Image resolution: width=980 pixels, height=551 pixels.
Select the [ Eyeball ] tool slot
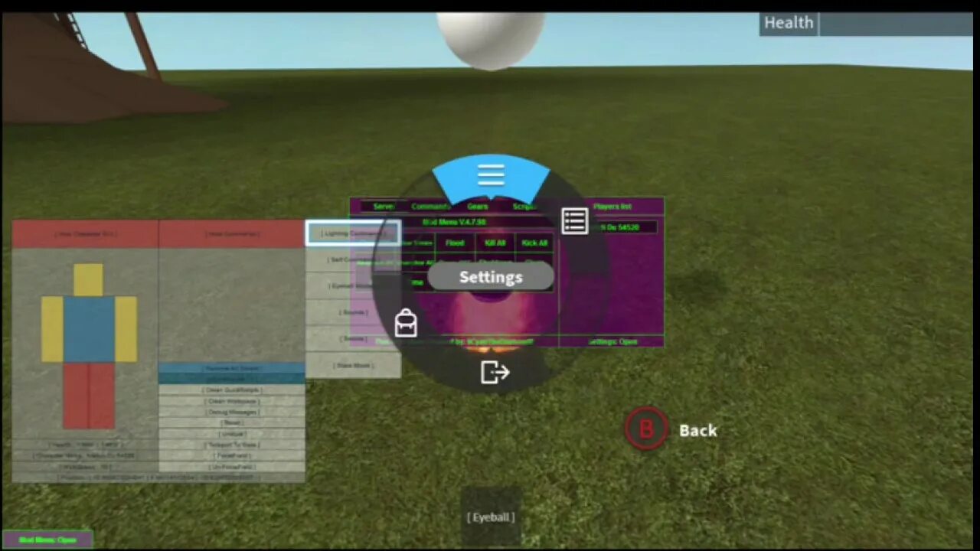491,517
